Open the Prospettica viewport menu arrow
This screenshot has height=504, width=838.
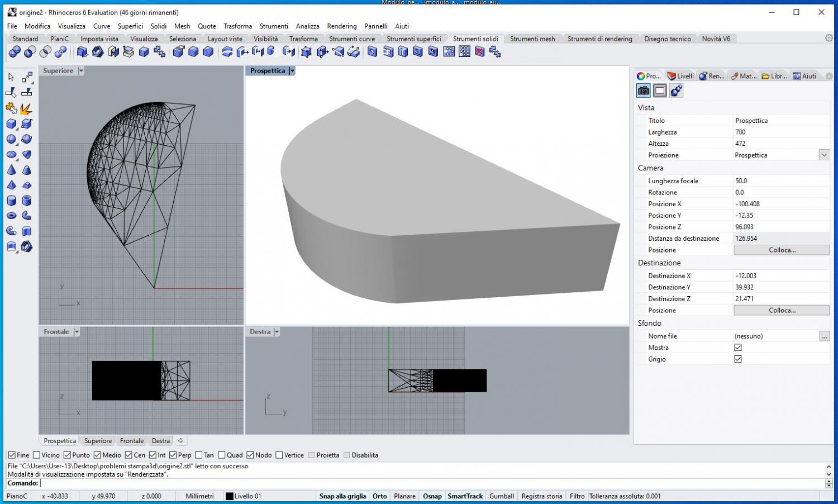pos(292,71)
